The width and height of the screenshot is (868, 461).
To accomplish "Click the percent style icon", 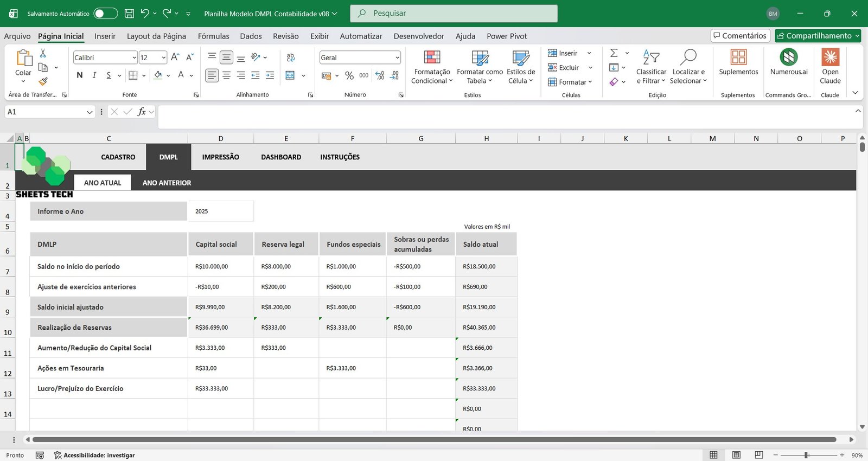I will (x=349, y=76).
